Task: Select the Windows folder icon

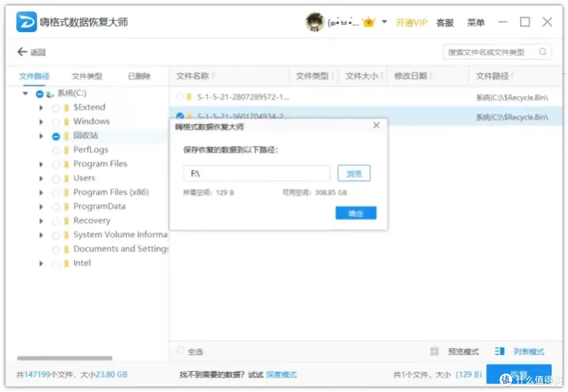Action: pyautogui.click(x=66, y=122)
